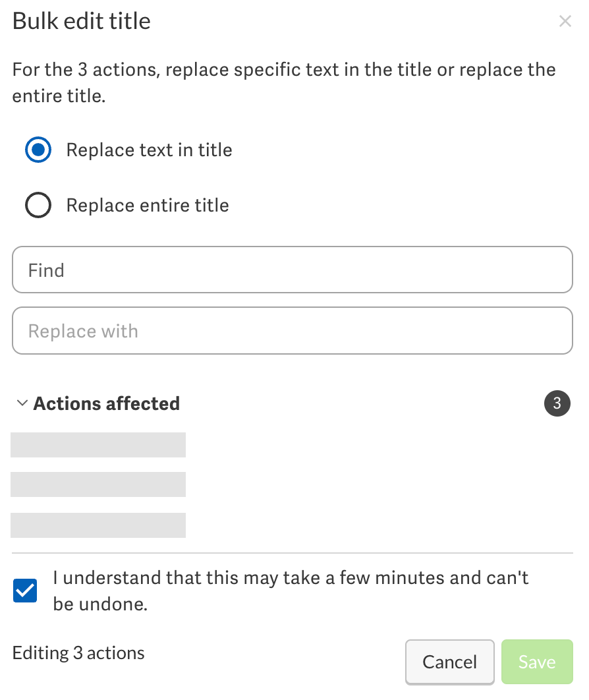
Task: Close the Bulk edit title dialog
Action: point(565,20)
